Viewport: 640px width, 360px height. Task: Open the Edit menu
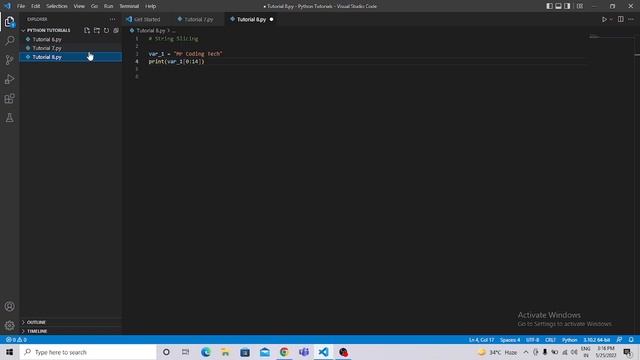point(36,6)
